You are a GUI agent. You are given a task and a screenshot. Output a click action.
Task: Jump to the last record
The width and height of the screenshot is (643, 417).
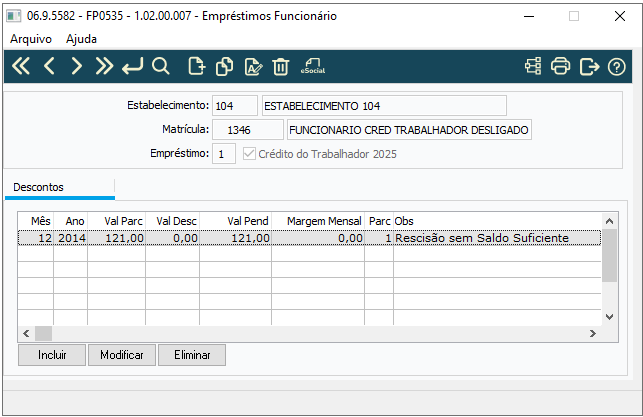pyautogui.click(x=104, y=66)
